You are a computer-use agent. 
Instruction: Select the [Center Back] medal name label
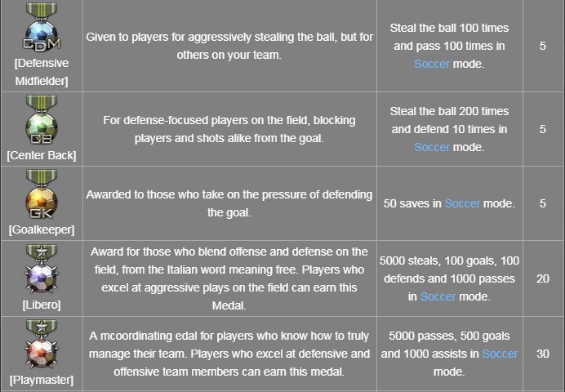coord(41,155)
